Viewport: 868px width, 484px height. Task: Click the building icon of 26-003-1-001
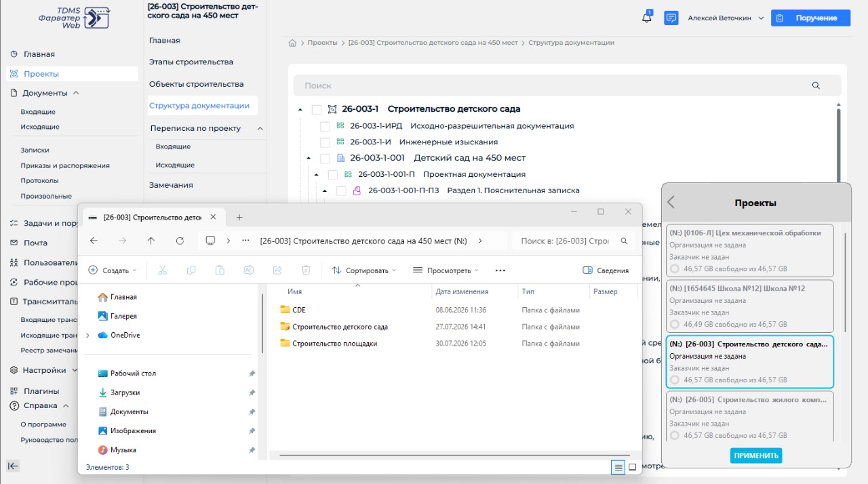[340, 158]
